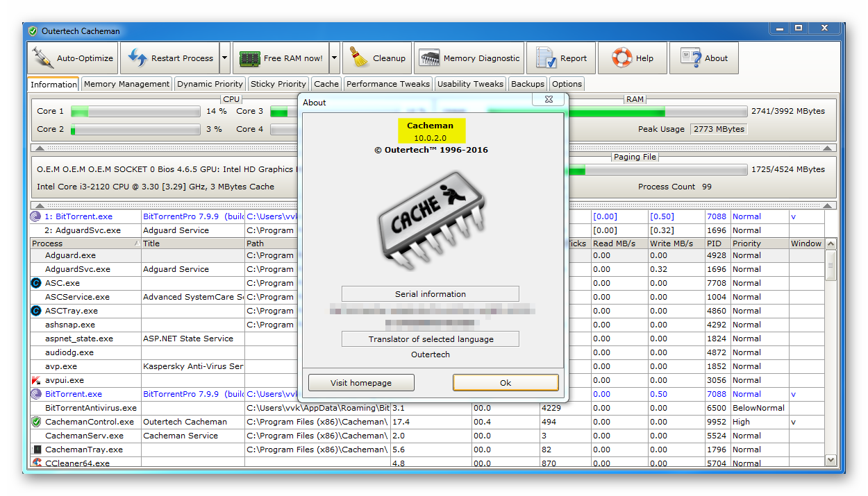Click the BelowNormal priority cell

click(758, 408)
